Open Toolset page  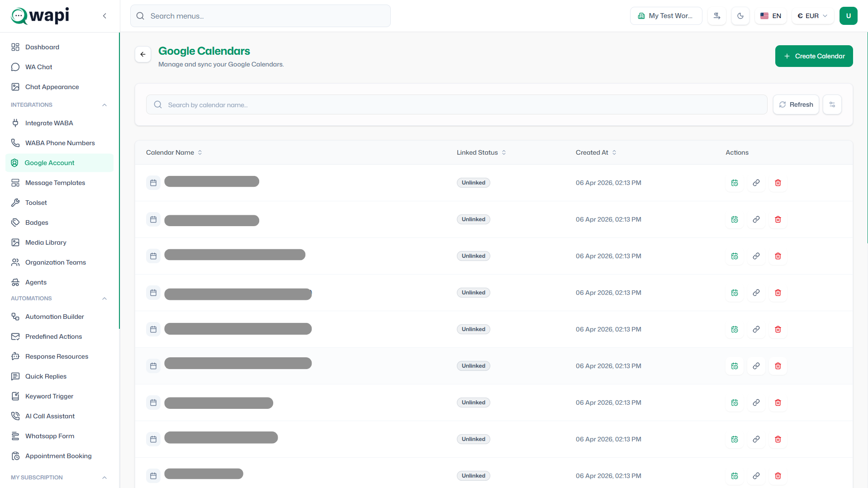tap(60, 203)
